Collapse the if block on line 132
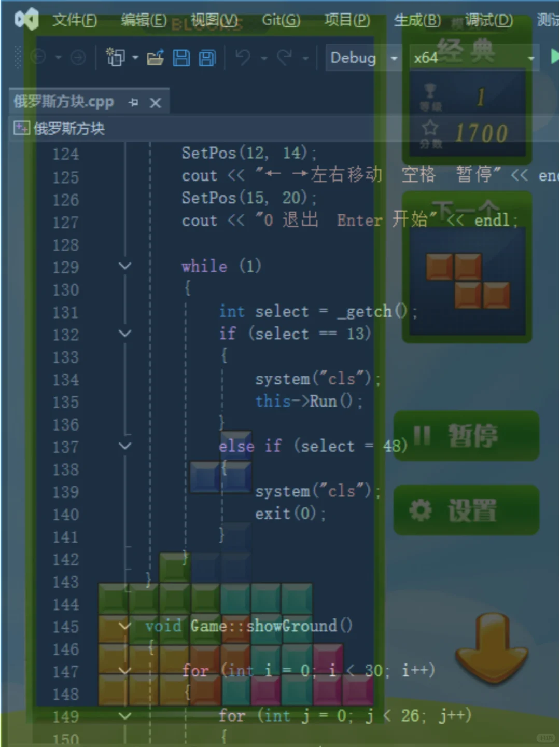The height and width of the screenshot is (747, 560). (125, 334)
